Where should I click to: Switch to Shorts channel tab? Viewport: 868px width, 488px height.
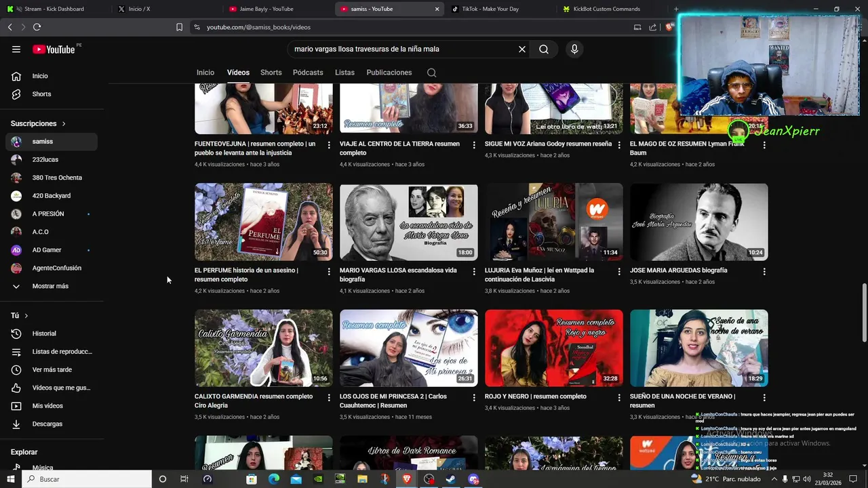pyautogui.click(x=271, y=73)
